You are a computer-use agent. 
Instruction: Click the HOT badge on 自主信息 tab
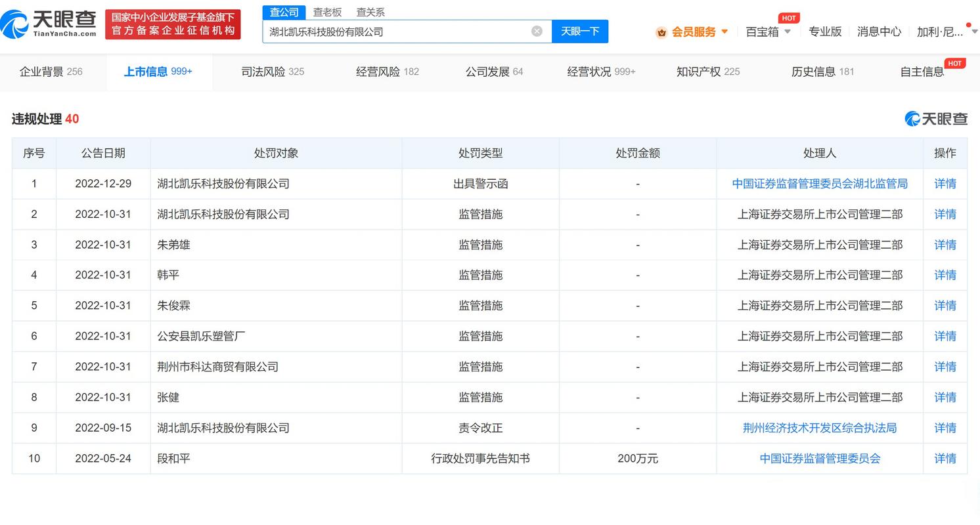click(x=955, y=63)
